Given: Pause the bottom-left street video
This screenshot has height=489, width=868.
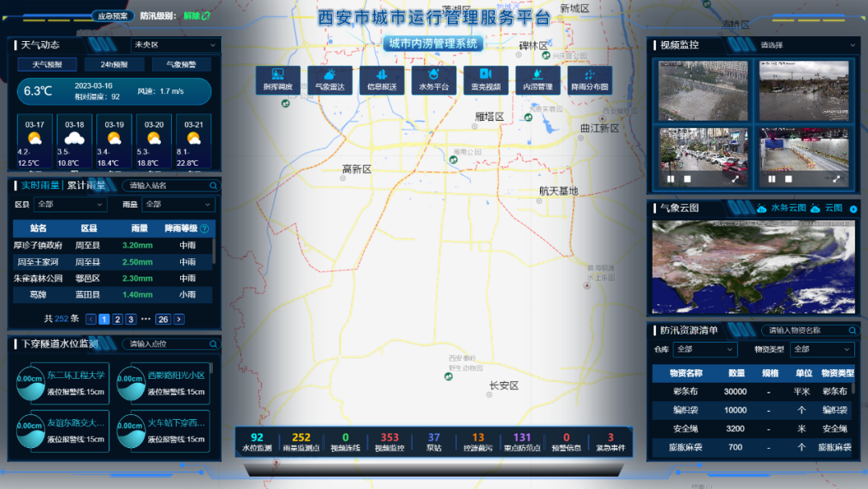Looking at the screenshot, I should (x=671, y=179).
